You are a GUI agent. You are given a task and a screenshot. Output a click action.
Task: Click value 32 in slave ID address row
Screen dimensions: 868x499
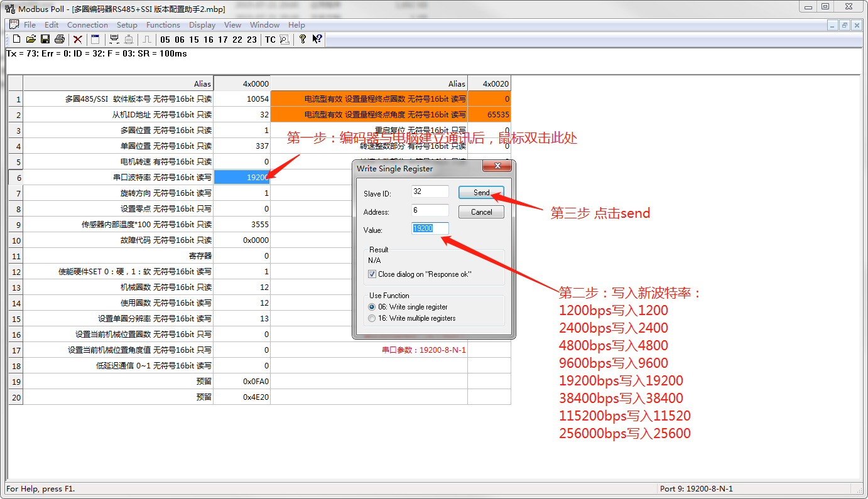coord(242,114)
